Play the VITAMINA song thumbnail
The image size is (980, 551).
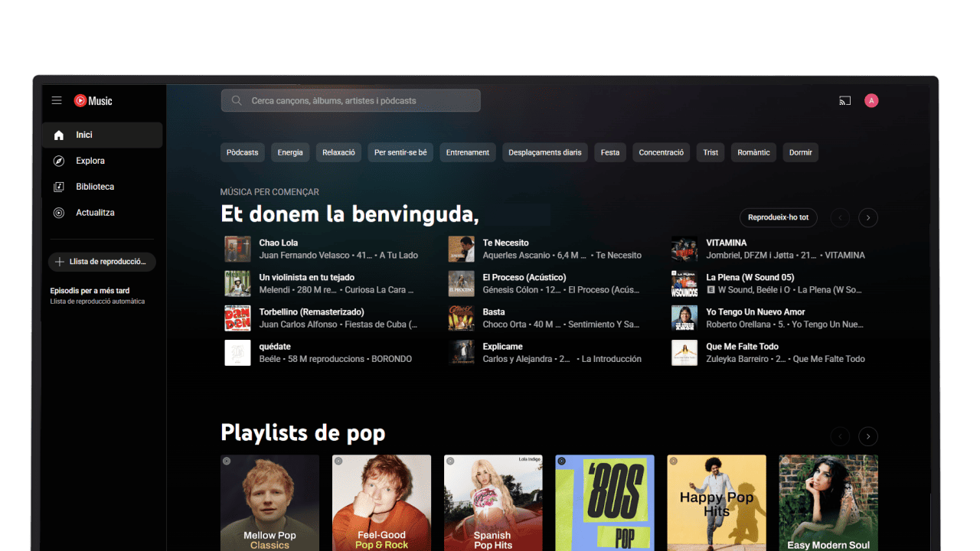point(684,249)
